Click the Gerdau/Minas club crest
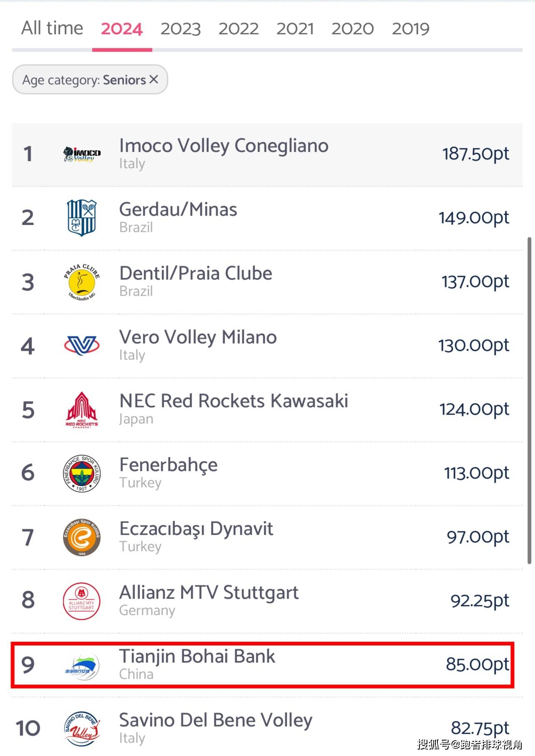The image size is (535, 756). [82, 218]
